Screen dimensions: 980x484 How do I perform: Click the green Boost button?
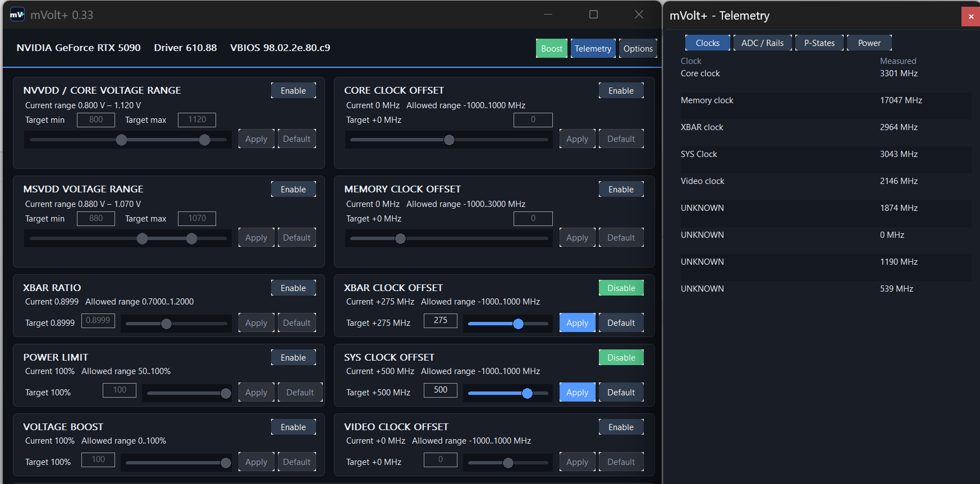pos(552,49)
